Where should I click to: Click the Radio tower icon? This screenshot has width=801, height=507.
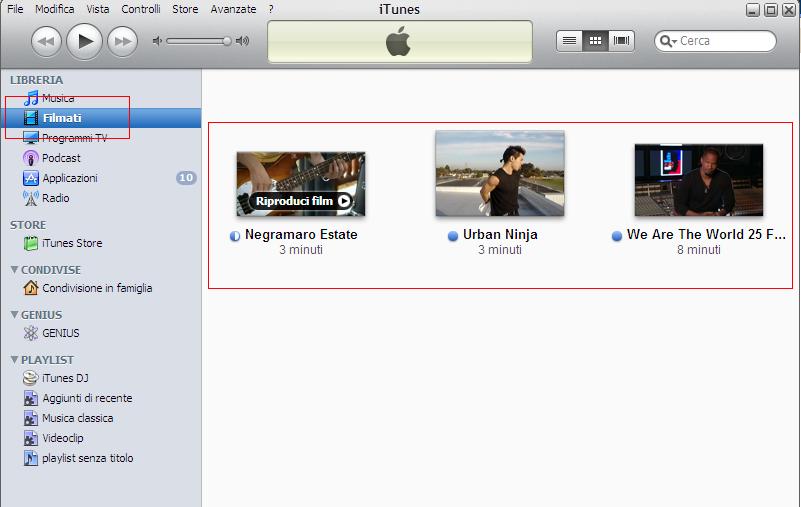(x=31, y=198)
